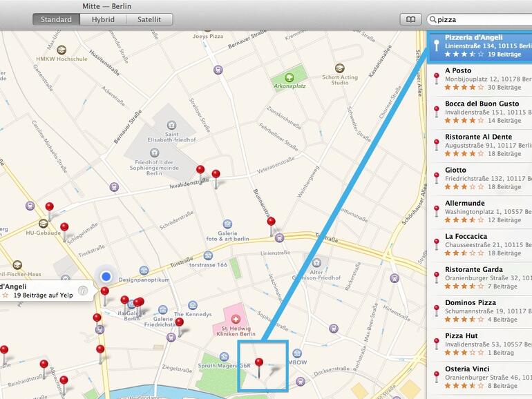Click Galerie foto & art berlin icon

pyautogui.click(x=227, y=224)
